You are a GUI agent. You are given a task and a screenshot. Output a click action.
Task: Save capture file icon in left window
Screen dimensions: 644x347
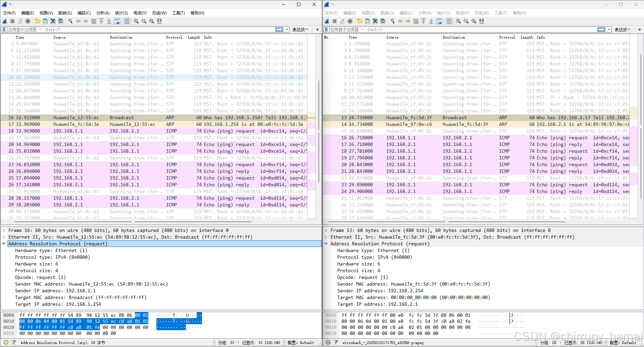coord(45,21)
